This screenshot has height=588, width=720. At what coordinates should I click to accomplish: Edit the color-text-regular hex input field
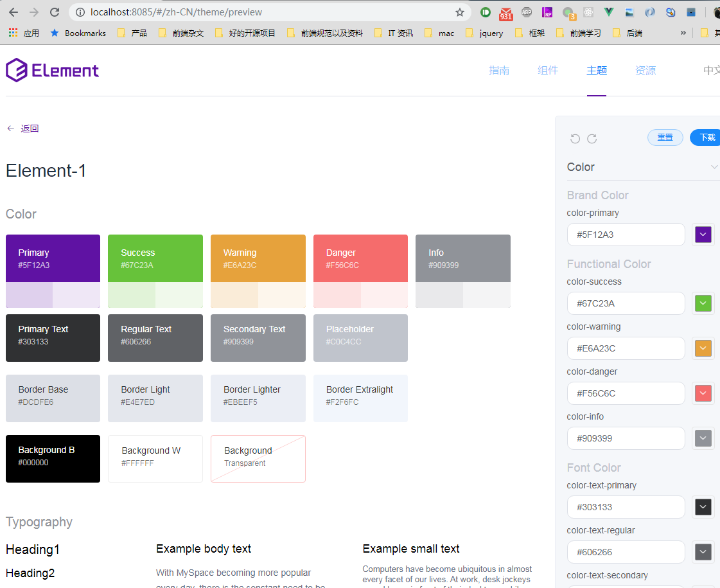tap(626, 552)
